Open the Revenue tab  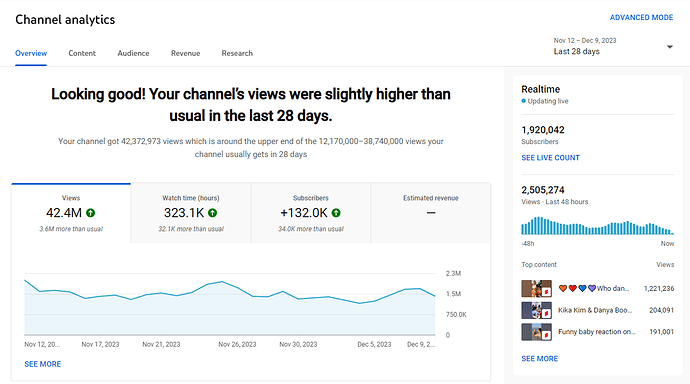[x=185, y=53]
